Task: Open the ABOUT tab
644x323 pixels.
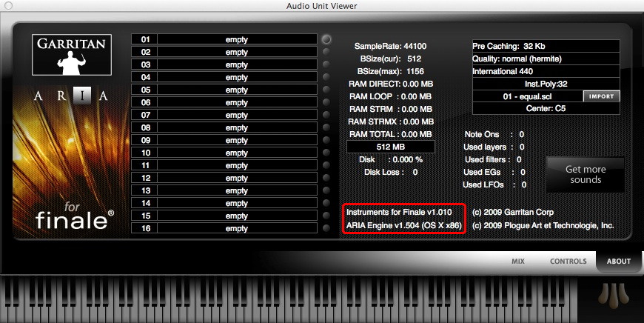Action: click(618, 262)
